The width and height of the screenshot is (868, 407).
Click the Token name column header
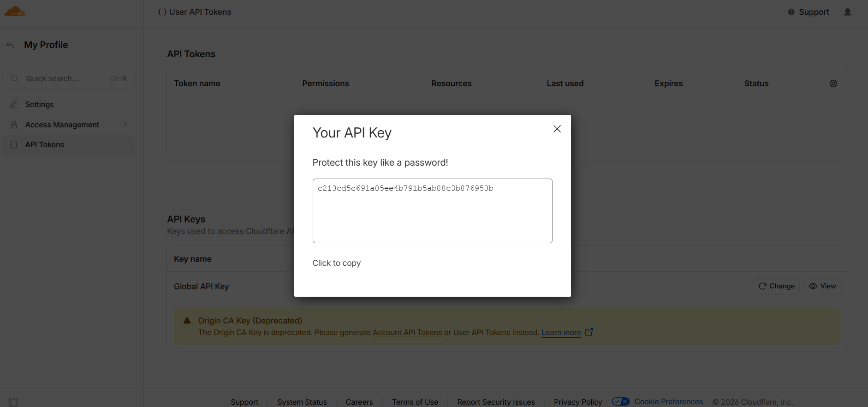click(197, 84)
